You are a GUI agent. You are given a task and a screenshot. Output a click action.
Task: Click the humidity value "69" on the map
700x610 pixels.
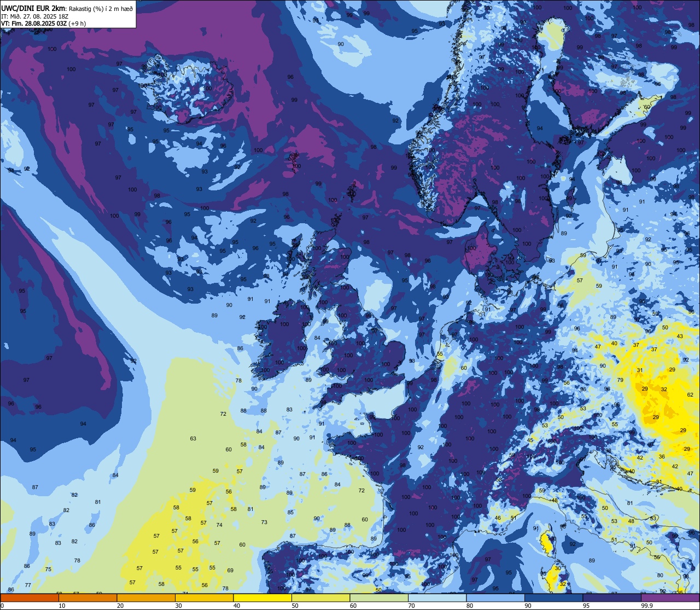[x=230, y=571]
